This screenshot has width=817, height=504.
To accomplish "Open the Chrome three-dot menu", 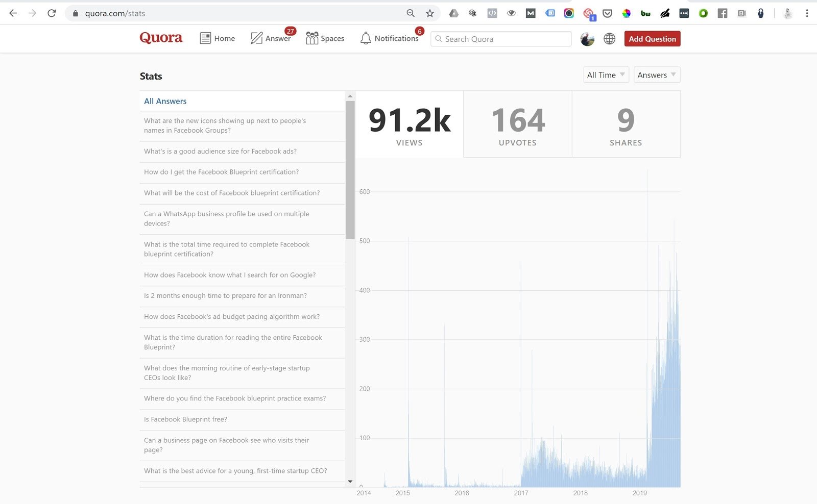I will [x=807, y=13].
